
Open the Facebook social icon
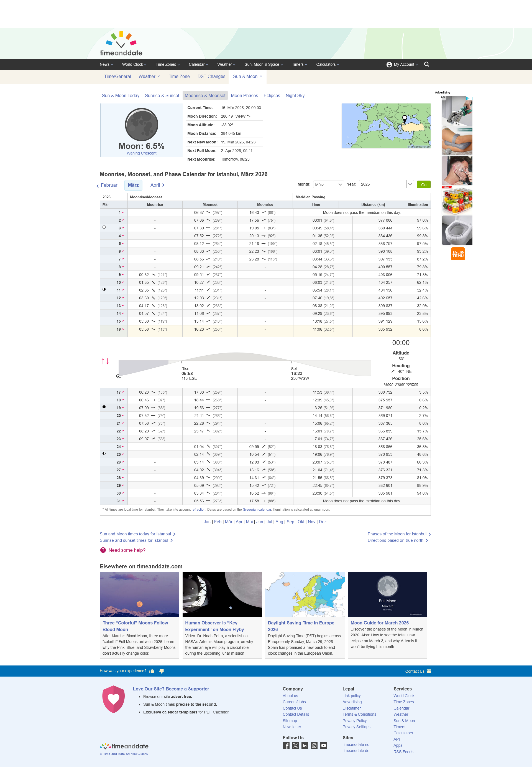[x=286, y=746]
